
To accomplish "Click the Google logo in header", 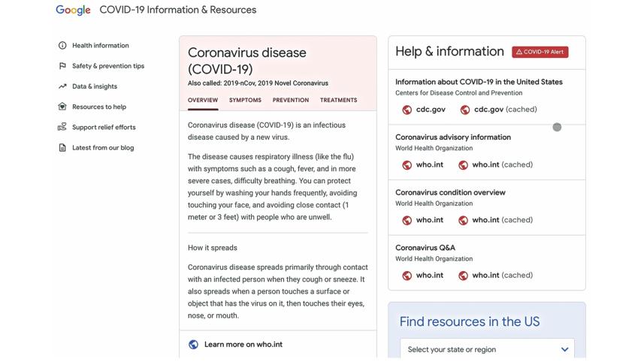I will pyautogui.click(x=73, y=10).
